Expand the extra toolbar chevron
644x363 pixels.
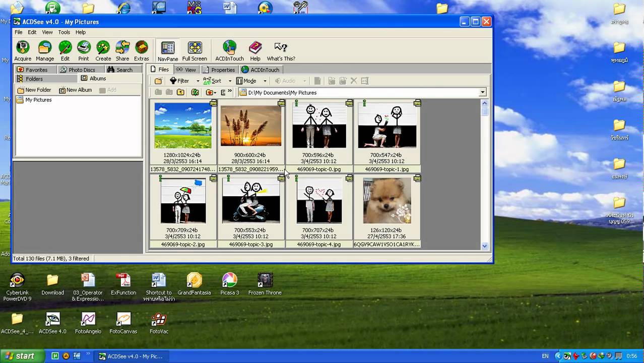click(230, 92)
